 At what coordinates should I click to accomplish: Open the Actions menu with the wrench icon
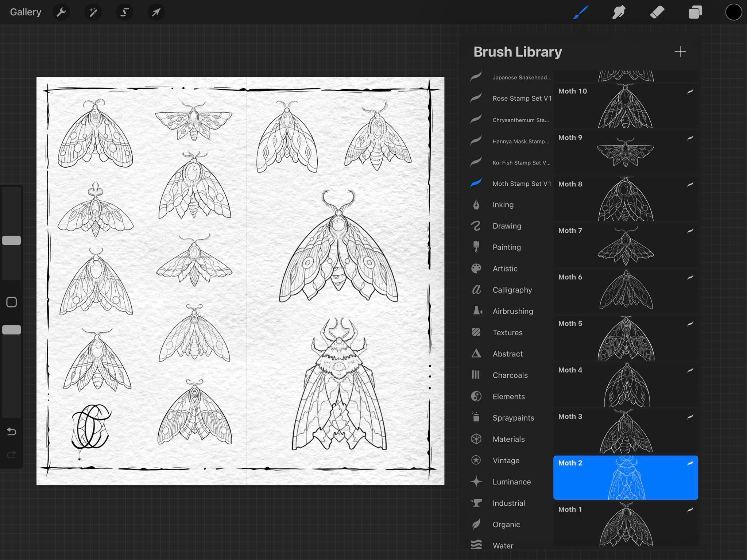coord(61,12)
